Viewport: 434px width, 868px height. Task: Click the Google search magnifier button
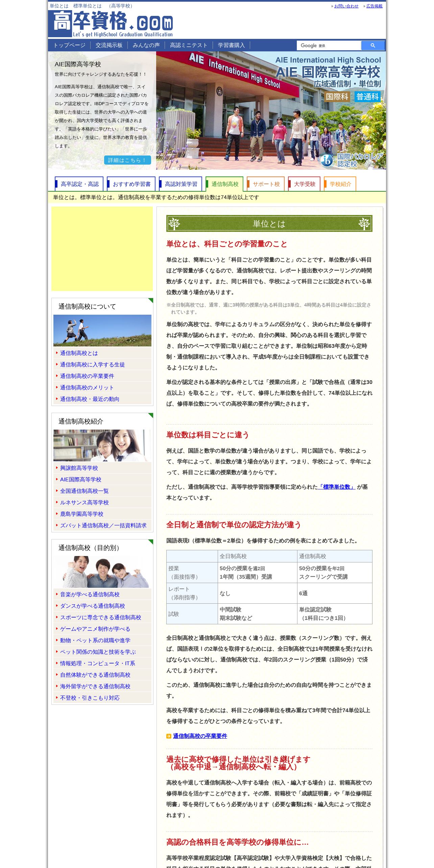tap(372, 45)
